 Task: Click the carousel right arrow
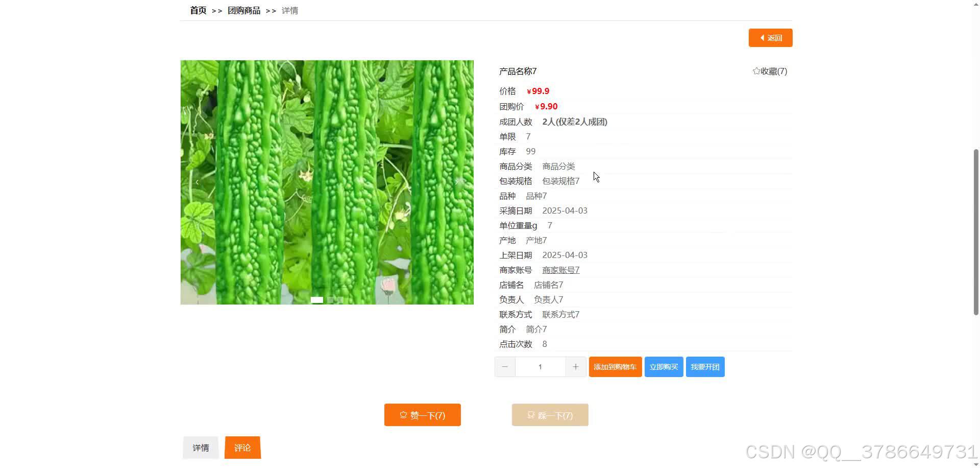coord(457,182)
